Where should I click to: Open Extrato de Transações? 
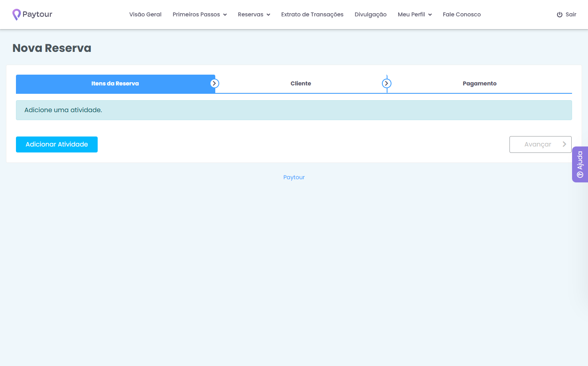tap(312, 14)
